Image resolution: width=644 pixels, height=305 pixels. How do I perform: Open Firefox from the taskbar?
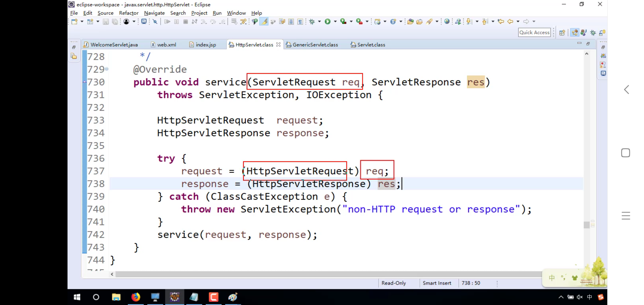pyautogui.click(x=136, y=297)
